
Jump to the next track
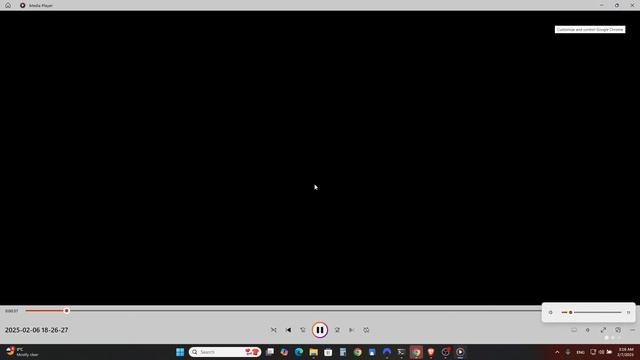pos(351,330)
